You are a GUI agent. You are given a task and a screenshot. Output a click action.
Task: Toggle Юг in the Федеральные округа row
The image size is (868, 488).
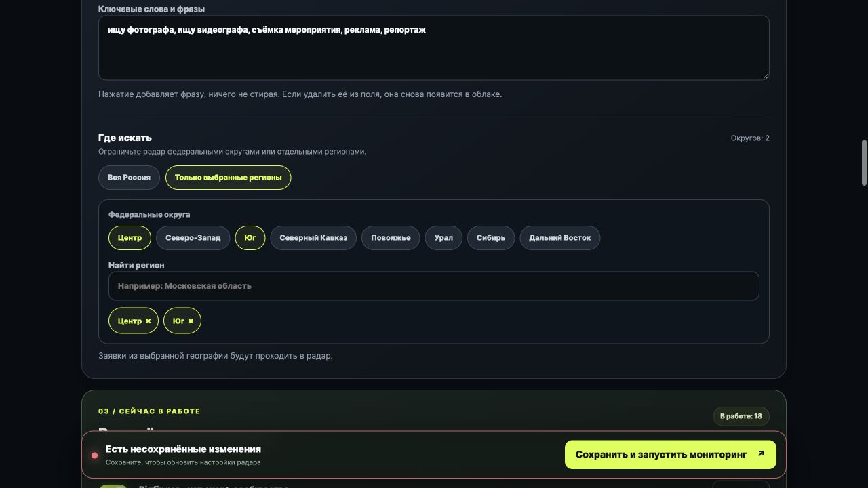tap(250, 238)
